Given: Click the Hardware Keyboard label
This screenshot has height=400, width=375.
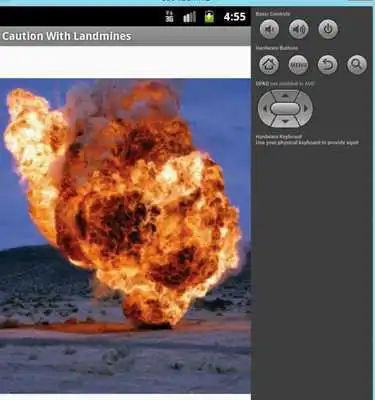Looking at the screenshot, I should 279,137.
